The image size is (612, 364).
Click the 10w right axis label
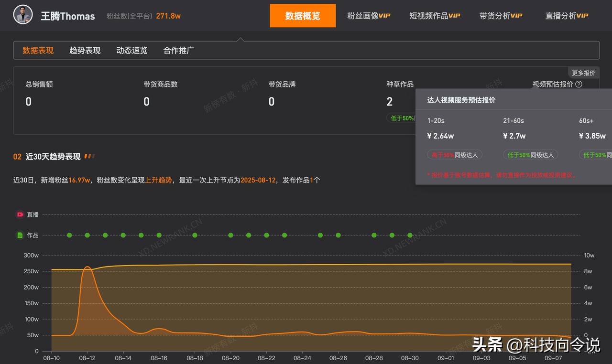pos(589,255)
